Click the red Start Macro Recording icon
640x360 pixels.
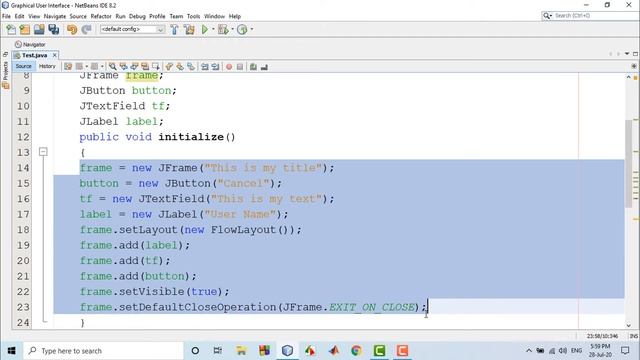[229, 67]
